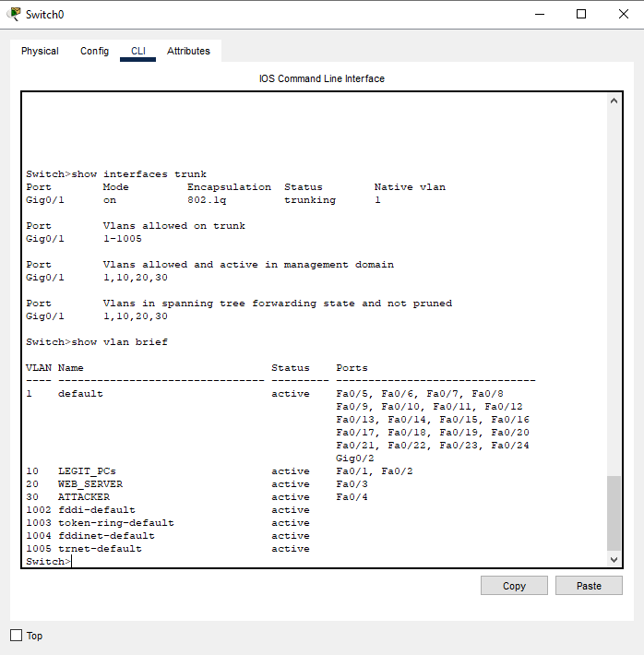The image size is (644, 655).
Task: Click the 'Ports' column header in VLAN table
Action: click(x=352, y=368)
